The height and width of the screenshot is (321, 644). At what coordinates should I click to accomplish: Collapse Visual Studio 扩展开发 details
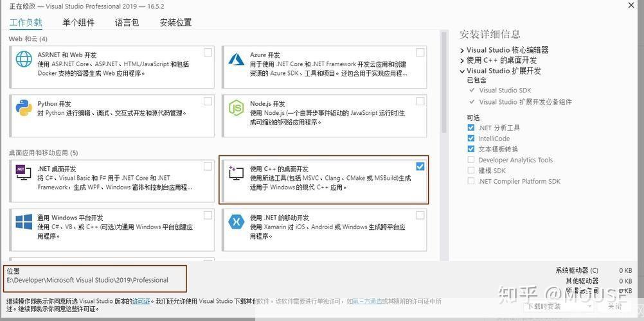[x=463, y=71]
